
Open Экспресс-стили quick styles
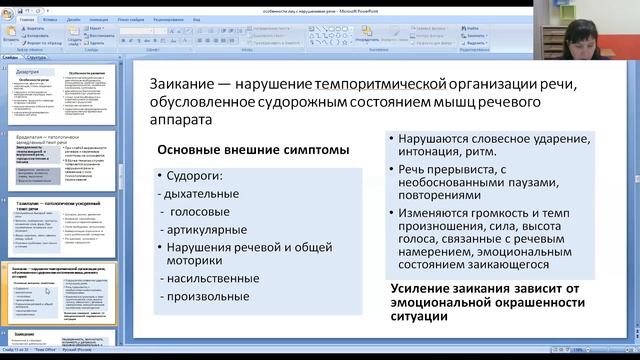click(x=395, y=35)
